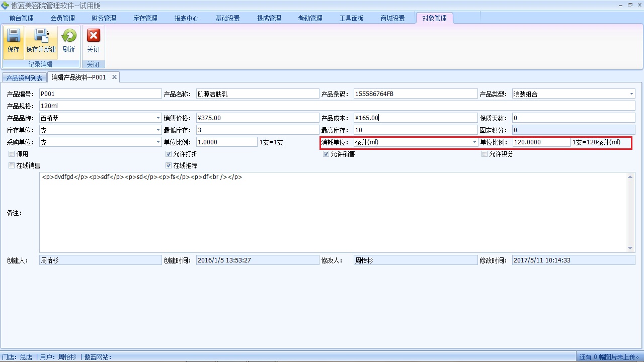Viewport: 644px width, 362px height.
Task: Open the 报表中心 menu
Action: 186,18
